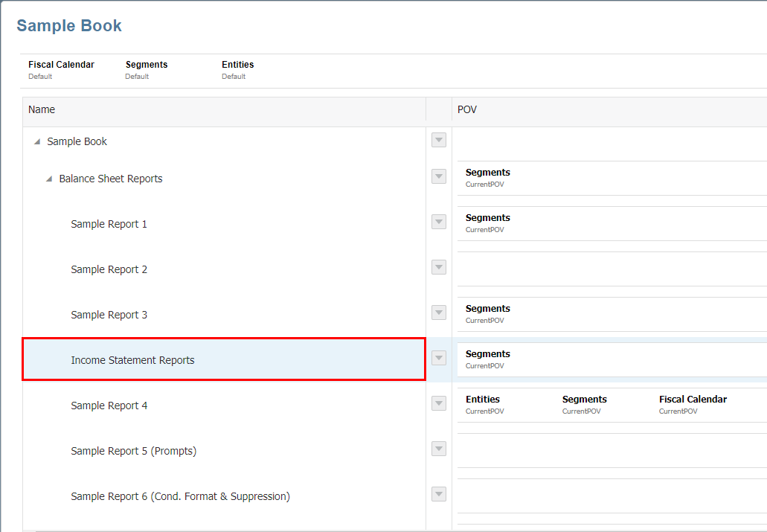Click Segments CurrentPOV for Sample Report 1

tap(487, 222)
